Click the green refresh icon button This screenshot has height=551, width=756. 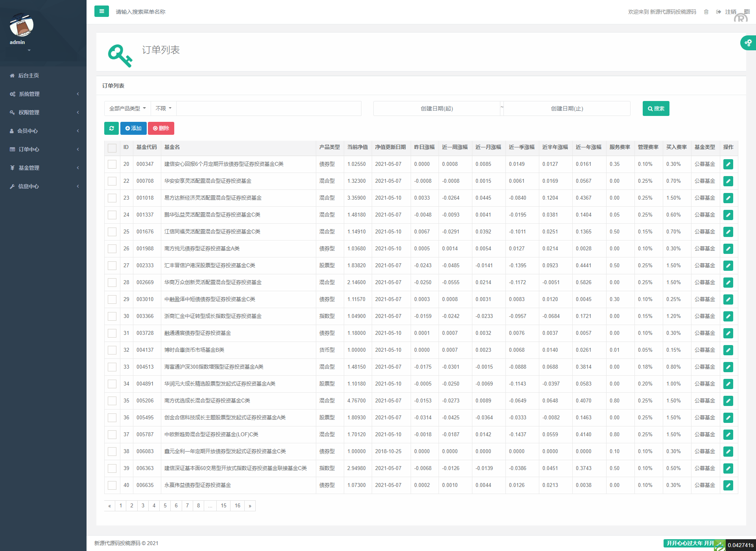[111, 128]
